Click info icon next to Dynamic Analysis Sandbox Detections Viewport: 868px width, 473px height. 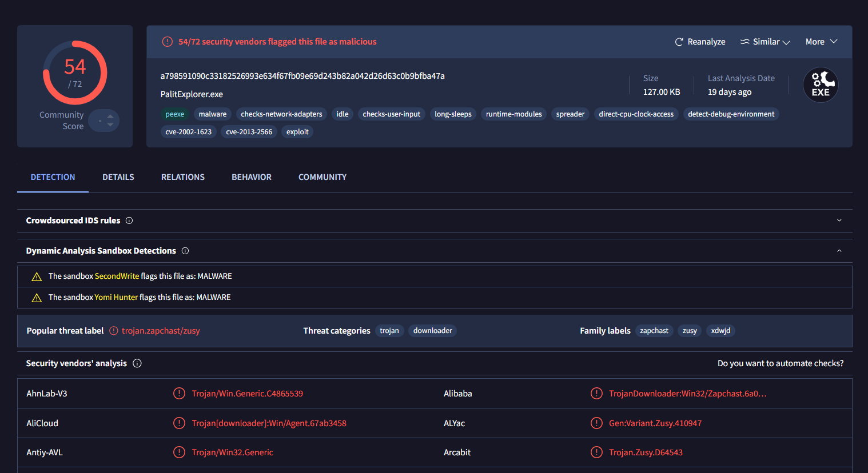coord(185,251)
